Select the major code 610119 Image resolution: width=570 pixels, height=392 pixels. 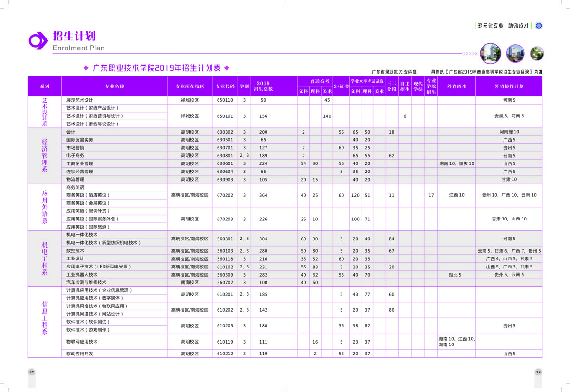[225, 342]
